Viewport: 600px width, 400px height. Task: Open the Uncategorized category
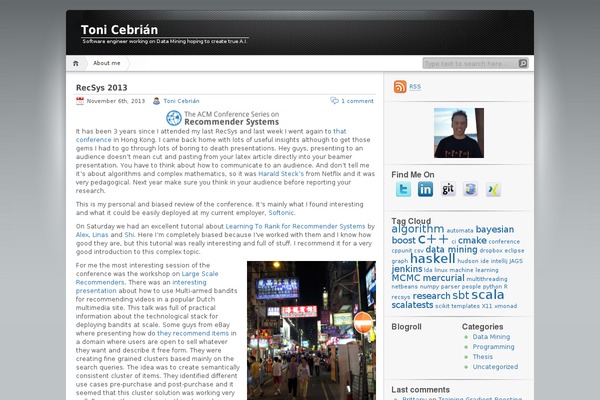tap(495, 367)
